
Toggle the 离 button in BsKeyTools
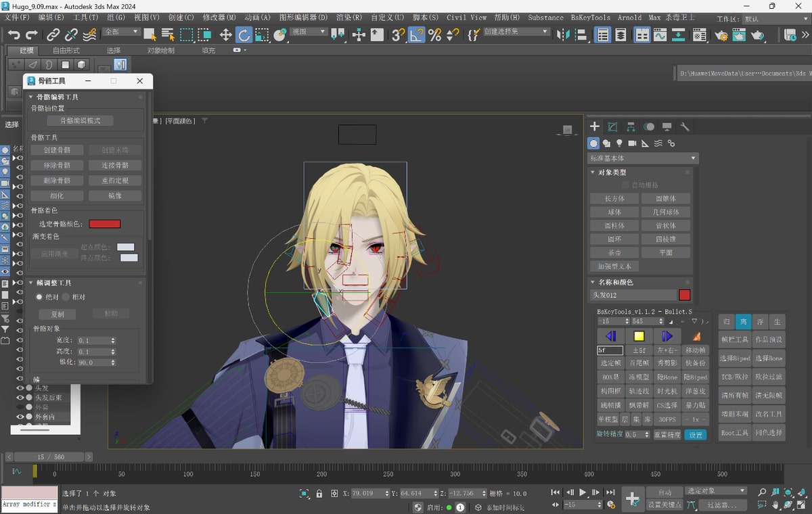[743, 323]
